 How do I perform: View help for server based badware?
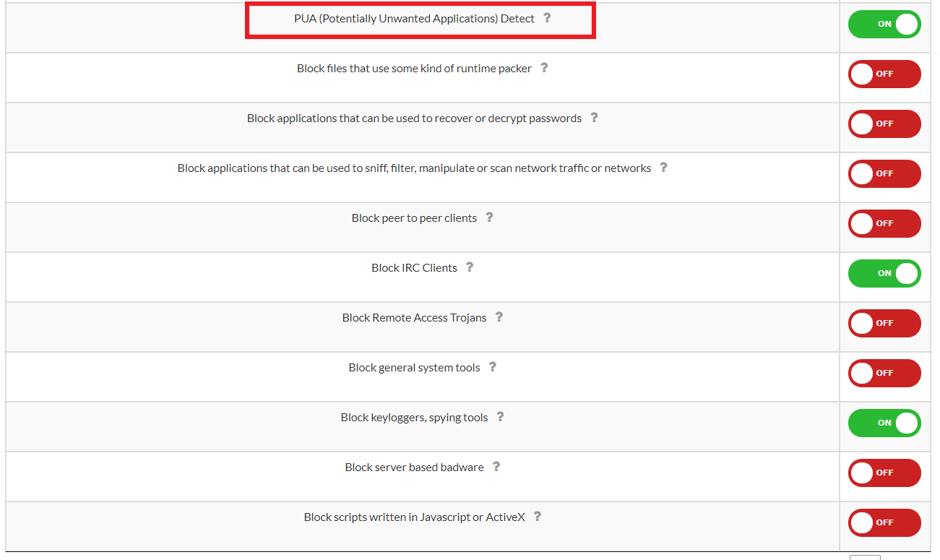click(x=496, y=467)
